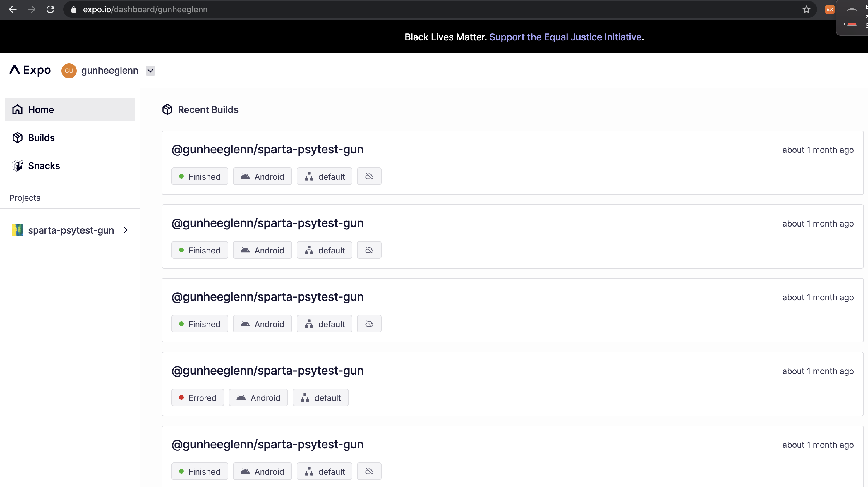868x487 pixels.
Task: Bookmark this page with the star icon
Action: point(806,9)
